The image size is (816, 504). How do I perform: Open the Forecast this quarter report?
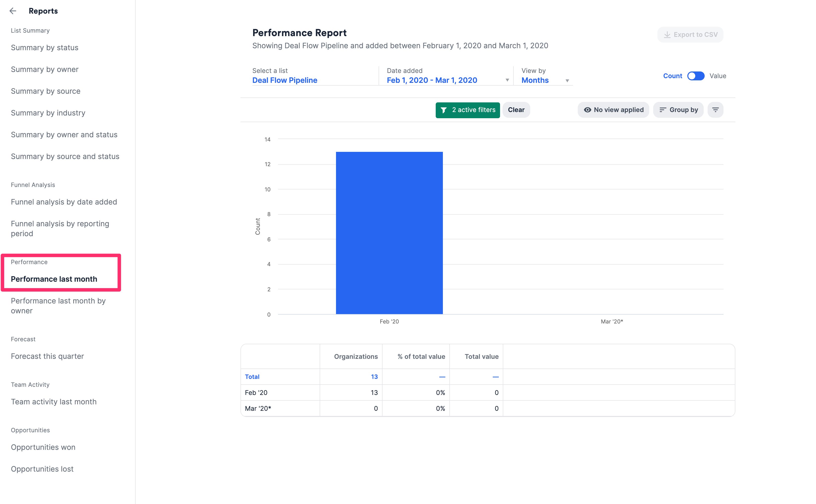(x=47, y=356)
